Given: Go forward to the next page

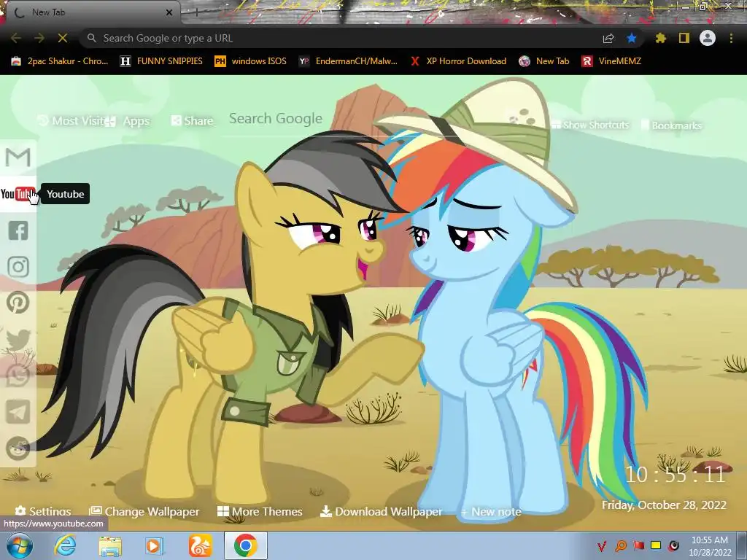Looking at the screenshot, I should (39, 38).
